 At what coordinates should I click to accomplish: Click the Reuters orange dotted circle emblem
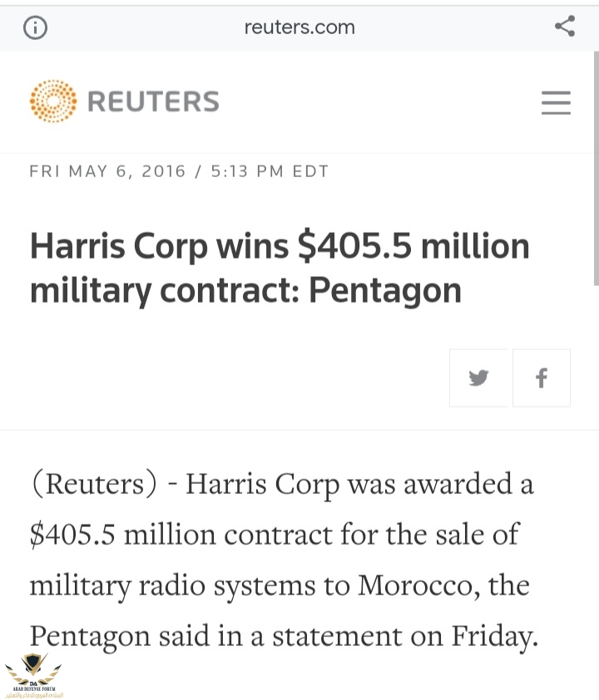52,101
